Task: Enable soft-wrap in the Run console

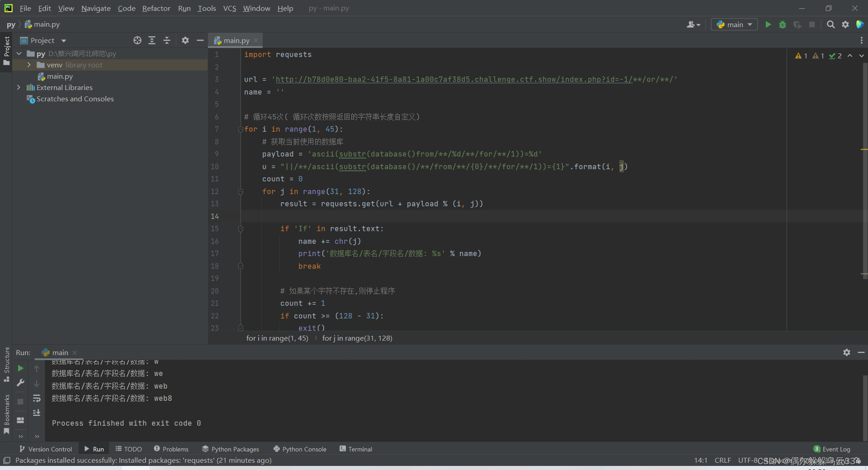Action: pos(37,399)
